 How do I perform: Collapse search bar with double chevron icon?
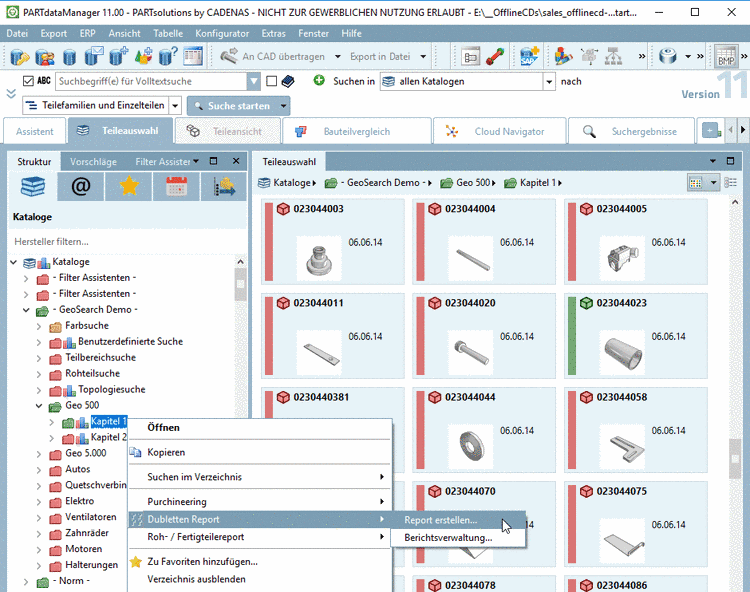(11, 93)
